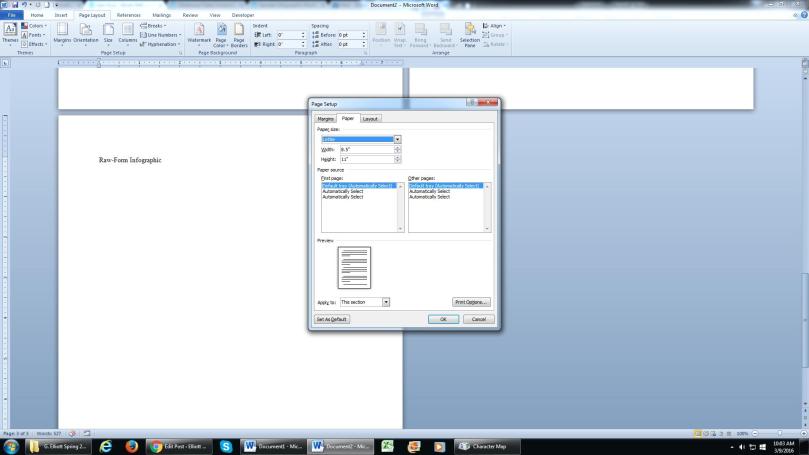Click the Set As Default button
This screenshot has width=809, height=455.
coord(332,319)
